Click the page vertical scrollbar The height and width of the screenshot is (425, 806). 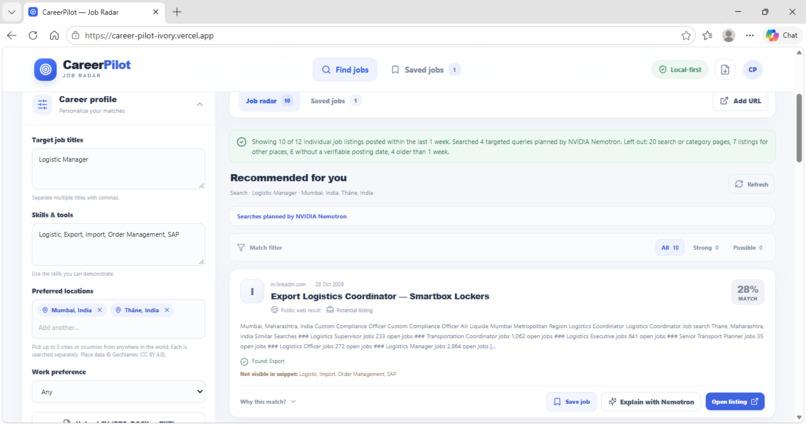click(799, 128)
